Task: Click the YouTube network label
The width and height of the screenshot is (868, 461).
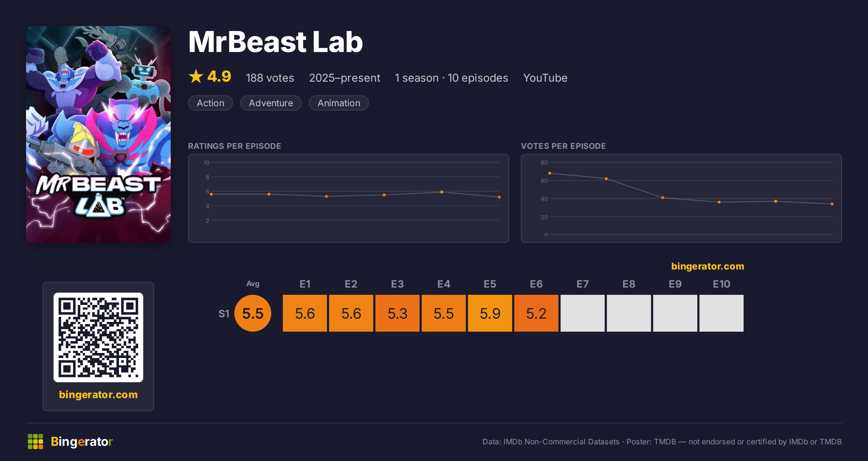Action: pos(545,78)
